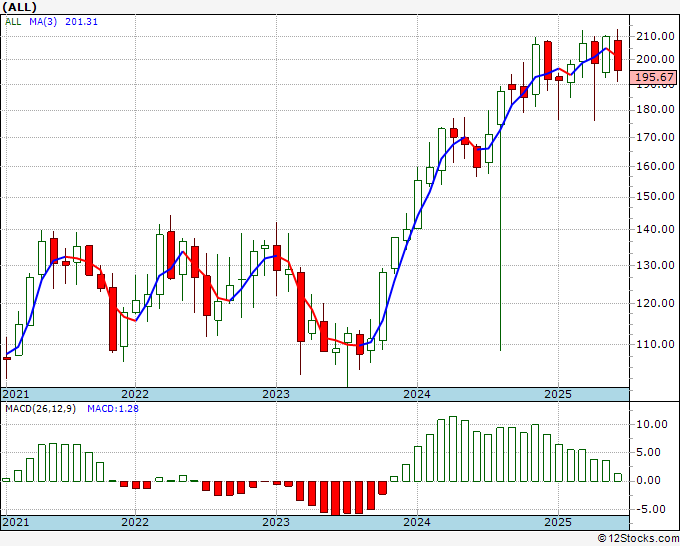This screenshot has width=680, height=546.
Task: Click 2022 on price chart time axis
Action: [135, 394]
